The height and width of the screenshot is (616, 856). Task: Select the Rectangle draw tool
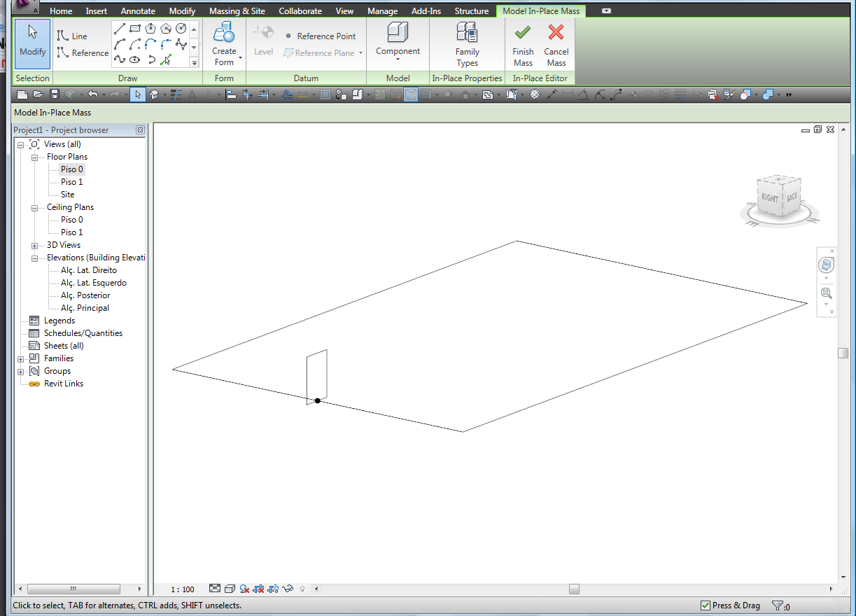click(x=135, y=29)
